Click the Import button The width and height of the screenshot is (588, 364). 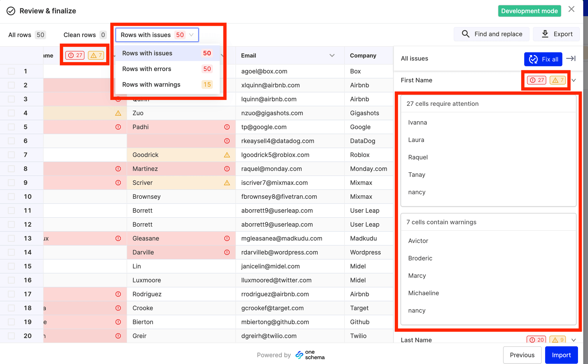(561, 355)
